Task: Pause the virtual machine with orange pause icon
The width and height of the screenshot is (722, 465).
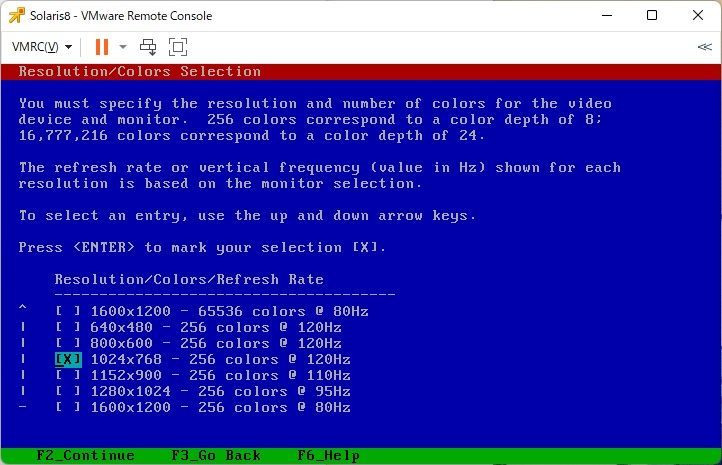Action: pyautogui.click(x=102, y=47)
